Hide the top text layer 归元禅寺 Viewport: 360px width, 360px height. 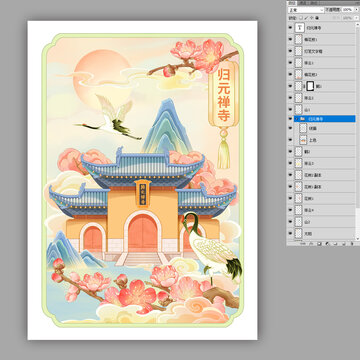click(x=290, y=28)
